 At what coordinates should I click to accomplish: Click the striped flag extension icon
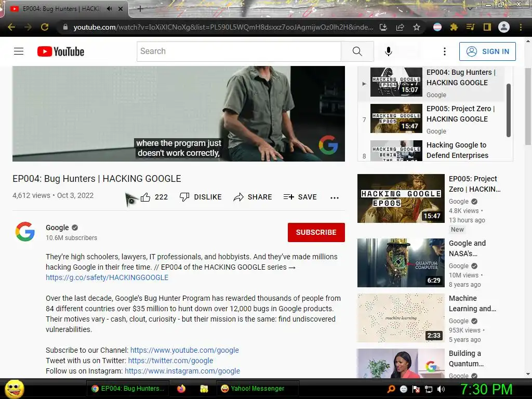click(x=437, y=27)
